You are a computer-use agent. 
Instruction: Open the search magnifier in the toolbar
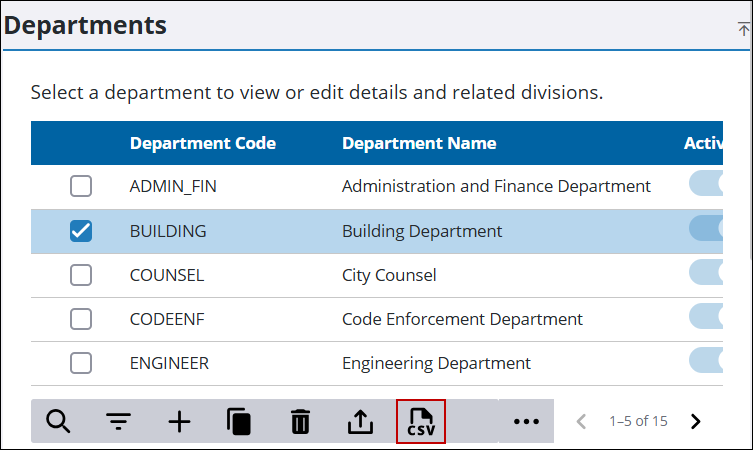[58, 422]
